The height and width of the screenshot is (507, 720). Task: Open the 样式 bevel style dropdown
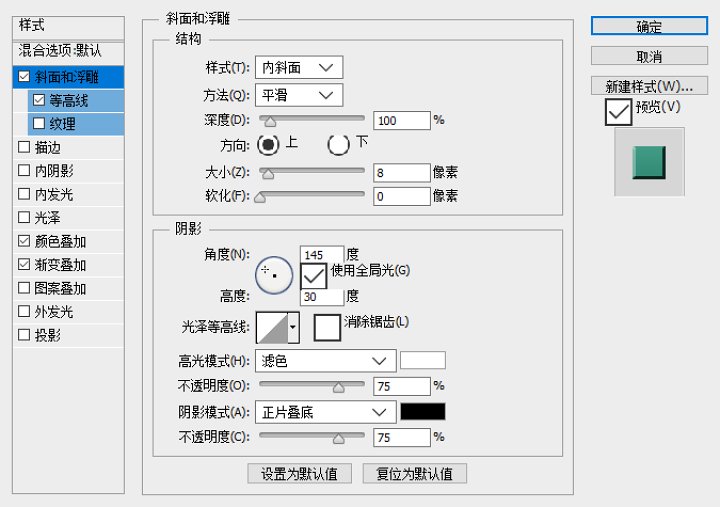(x=299, y=68)
